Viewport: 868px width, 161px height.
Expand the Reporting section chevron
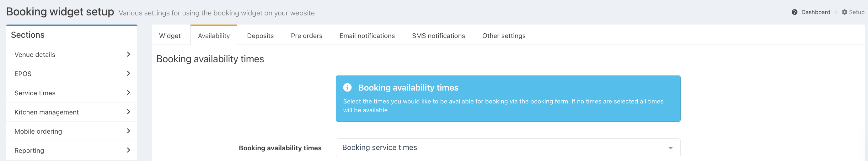(x=128, y=150)
